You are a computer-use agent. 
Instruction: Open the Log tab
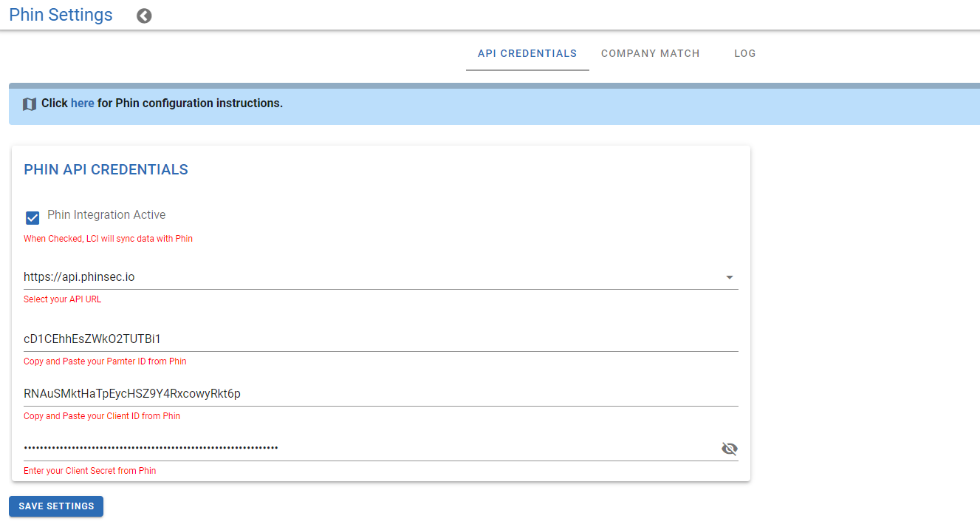click(745, 53)
